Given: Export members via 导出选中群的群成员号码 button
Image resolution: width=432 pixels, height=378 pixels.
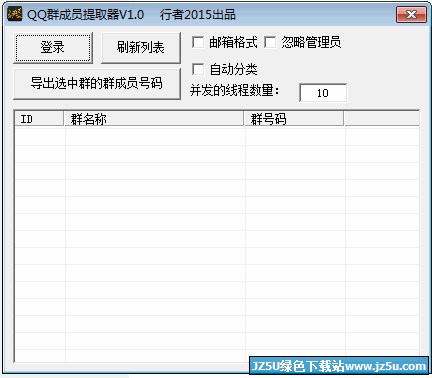Looking at the screenshot, I should tap(97, 84).
